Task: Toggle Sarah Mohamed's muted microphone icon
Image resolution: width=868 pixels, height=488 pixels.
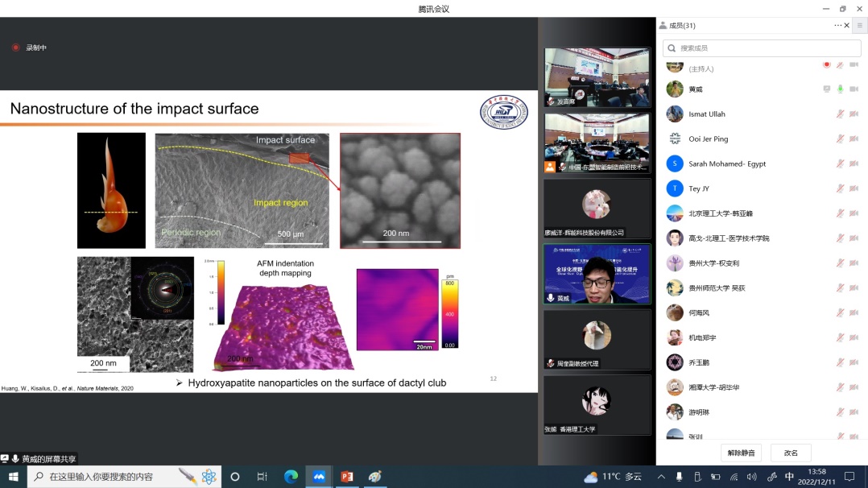Action: tap(840, 164)
